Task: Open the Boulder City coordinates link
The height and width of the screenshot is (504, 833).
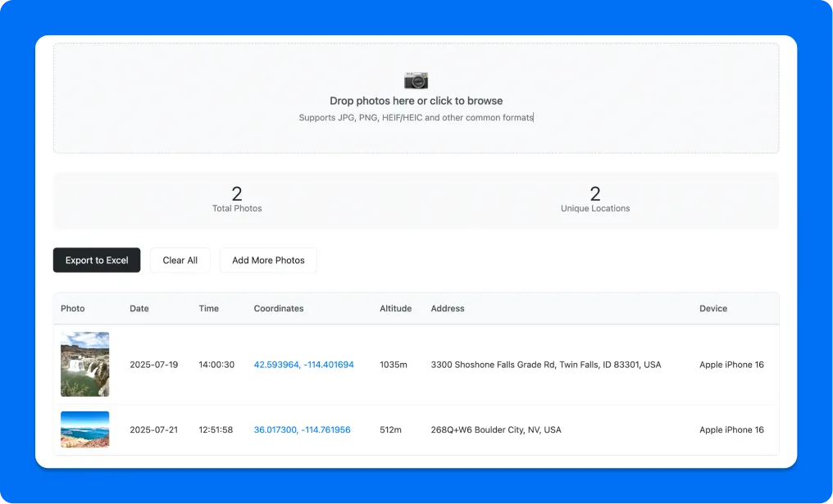Action: click(302, 429)
